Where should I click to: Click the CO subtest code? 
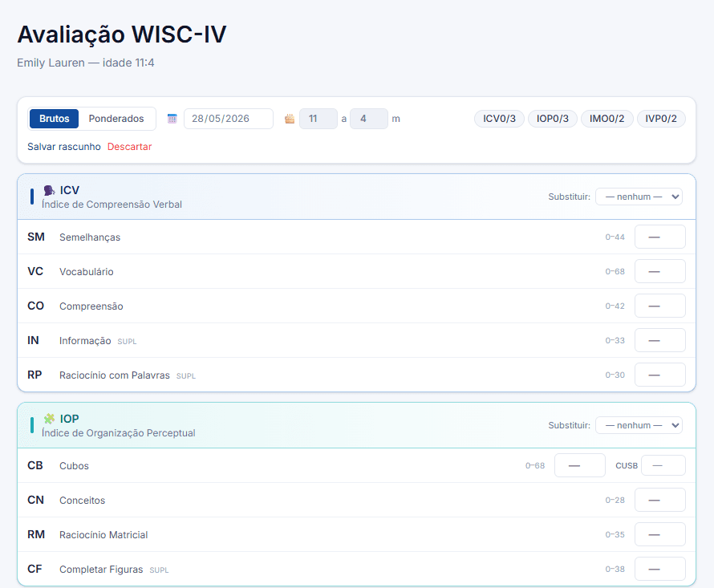point(35,306)
